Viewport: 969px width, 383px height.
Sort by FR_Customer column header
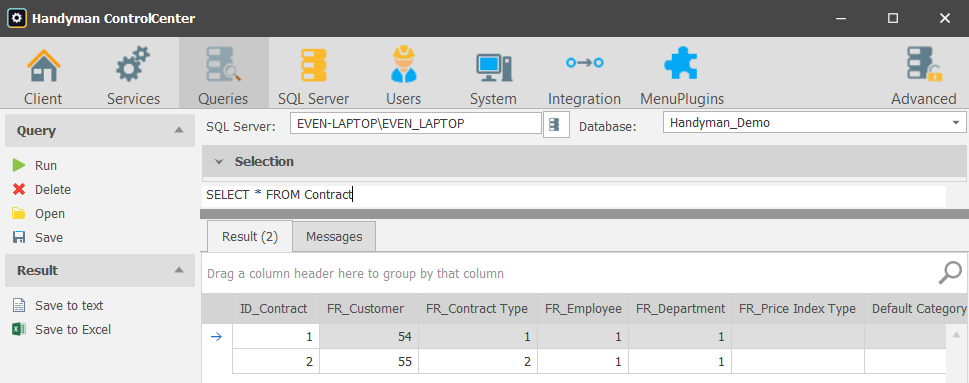[369, 309]
